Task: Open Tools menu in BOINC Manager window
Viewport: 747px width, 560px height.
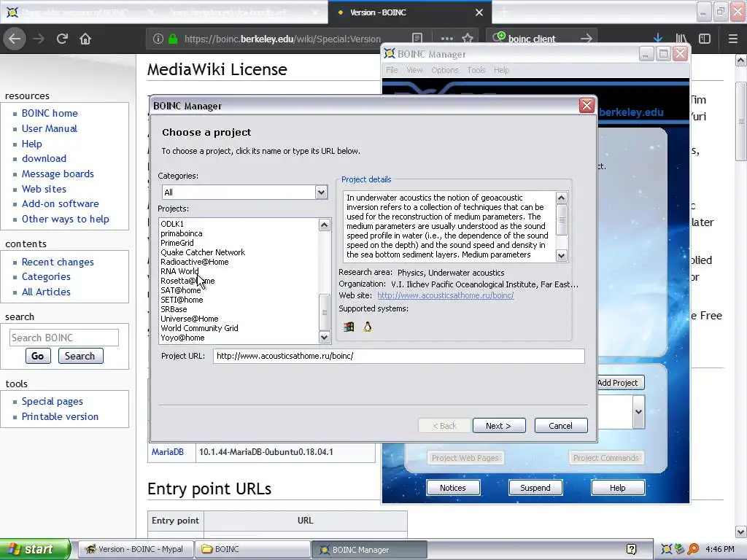Action: (x=476, y=70)
